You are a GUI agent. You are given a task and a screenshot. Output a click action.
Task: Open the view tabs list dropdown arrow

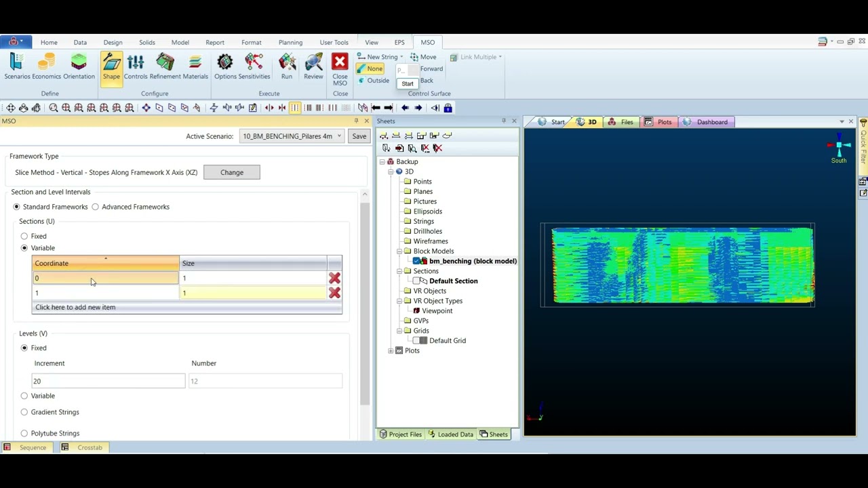(x=842, y=122)
